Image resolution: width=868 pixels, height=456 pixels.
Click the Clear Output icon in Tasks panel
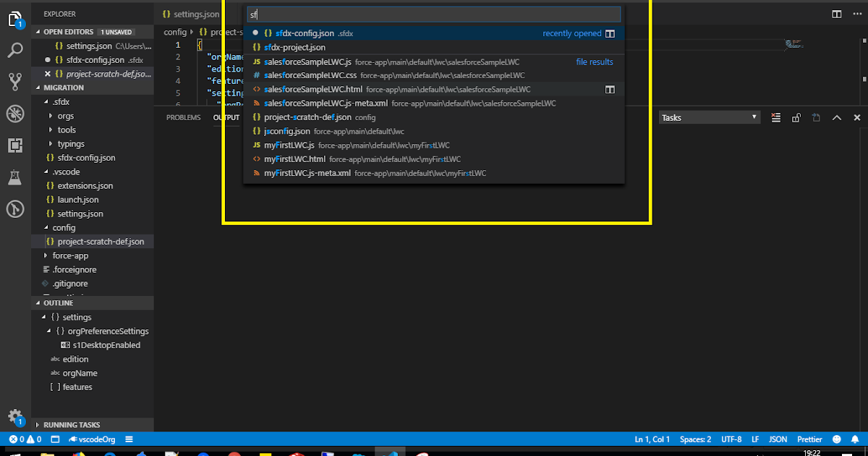point(775,117)
